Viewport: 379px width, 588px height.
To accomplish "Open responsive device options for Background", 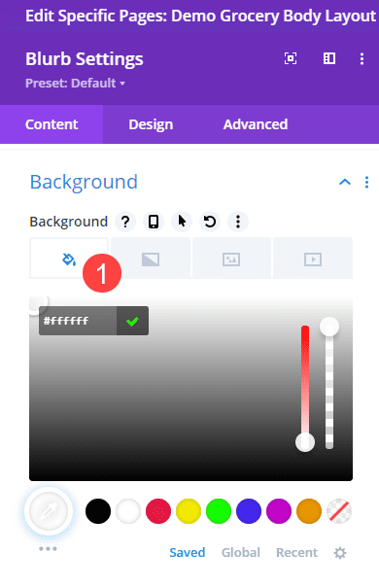I will point(154,222).
